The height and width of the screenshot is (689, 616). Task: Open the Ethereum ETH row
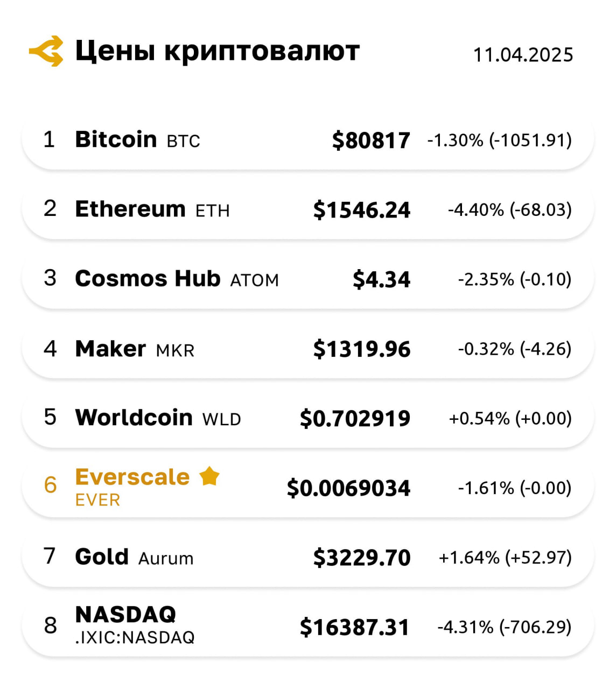tap(308, 209)
